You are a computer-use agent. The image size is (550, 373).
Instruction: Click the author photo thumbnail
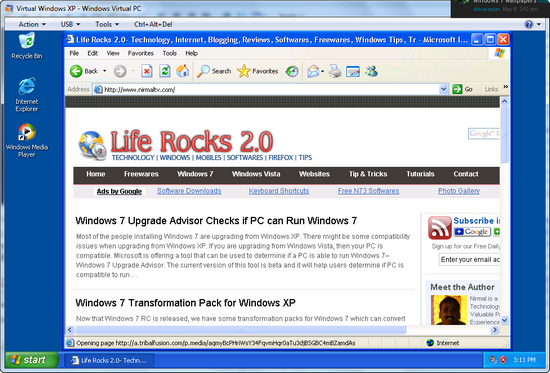tap(449, 310)
